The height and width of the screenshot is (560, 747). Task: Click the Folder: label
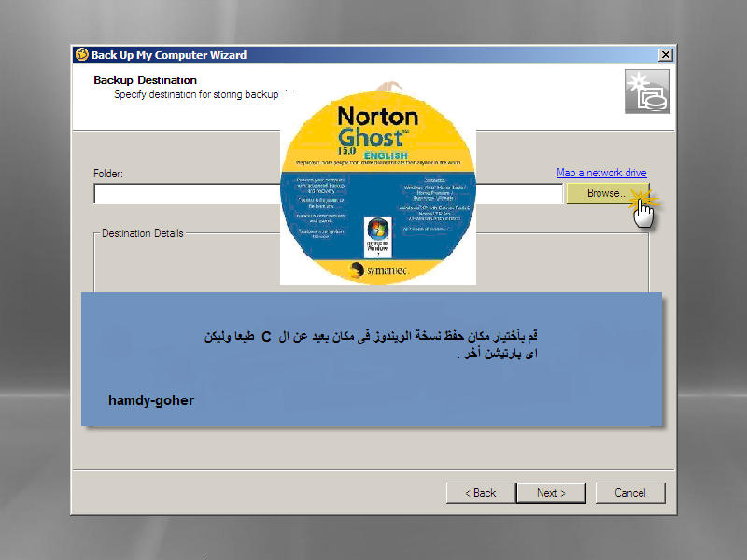tap(108, 174)
